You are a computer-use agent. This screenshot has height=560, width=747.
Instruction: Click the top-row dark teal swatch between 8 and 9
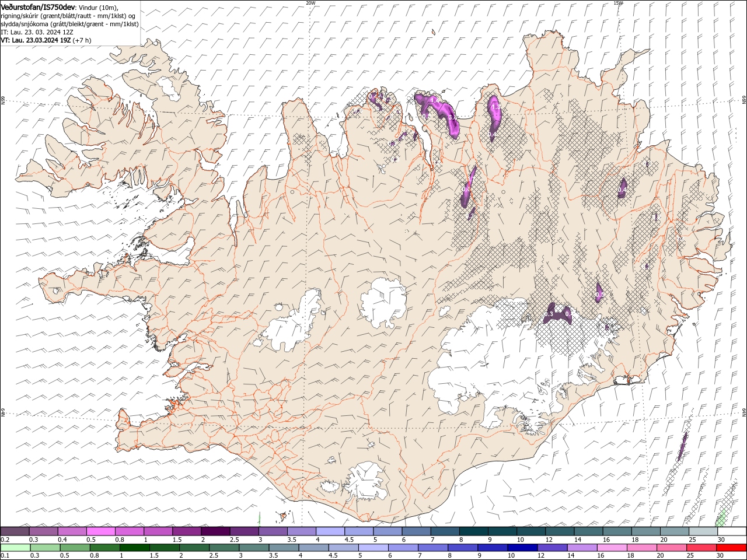[x=474, y=531]
